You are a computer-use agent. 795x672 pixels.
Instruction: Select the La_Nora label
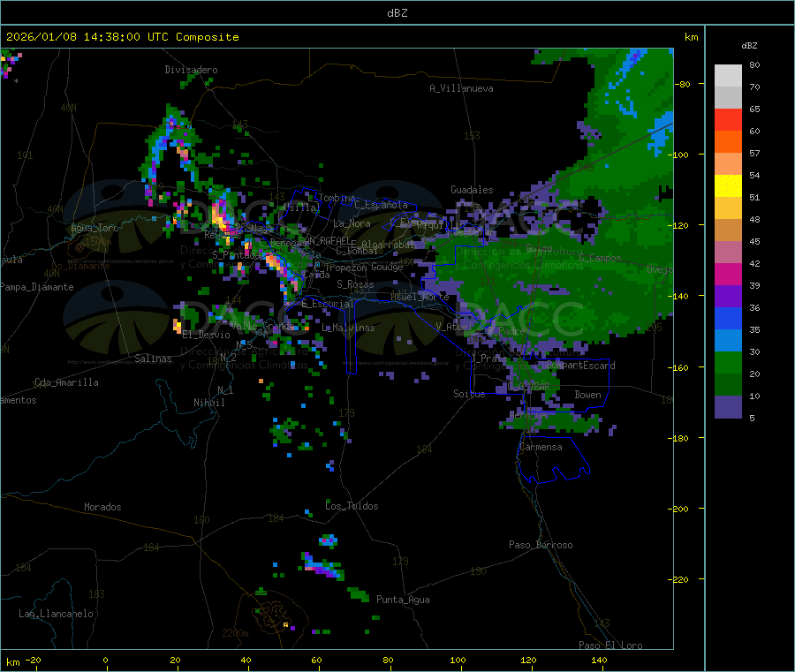tap(352, 223)
